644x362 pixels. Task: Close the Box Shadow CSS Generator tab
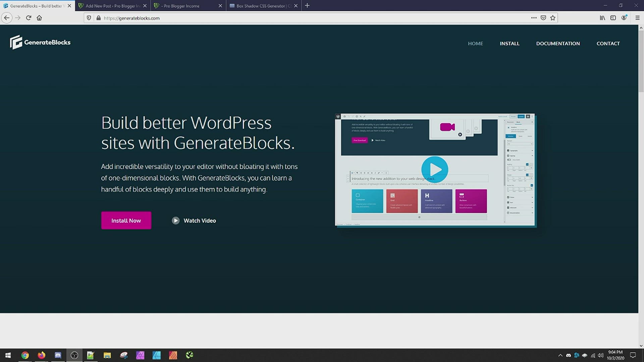tap(296, 6)
